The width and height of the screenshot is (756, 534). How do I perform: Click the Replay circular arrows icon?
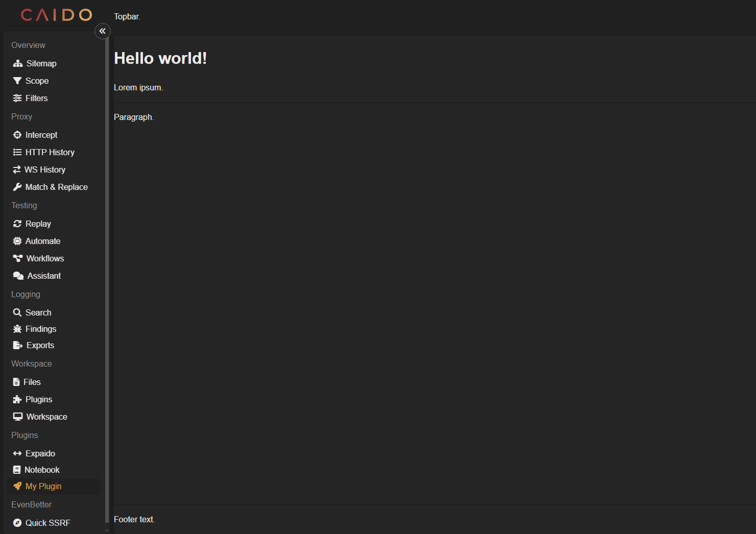point(17,224)
